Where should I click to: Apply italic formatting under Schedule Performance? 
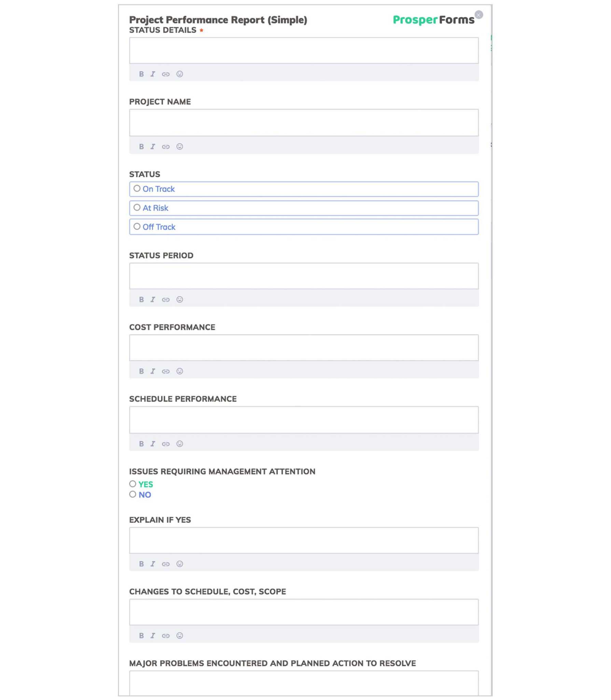point(153,444)
